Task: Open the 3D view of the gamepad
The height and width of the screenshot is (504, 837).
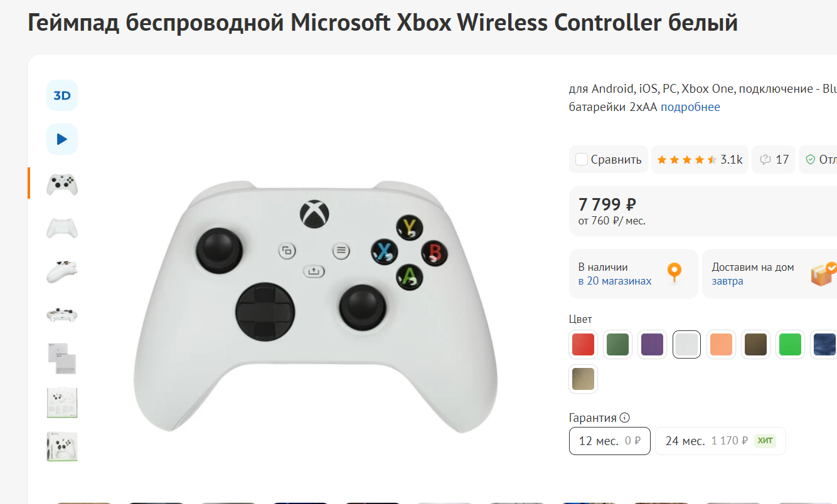Action: coord(62,96)
